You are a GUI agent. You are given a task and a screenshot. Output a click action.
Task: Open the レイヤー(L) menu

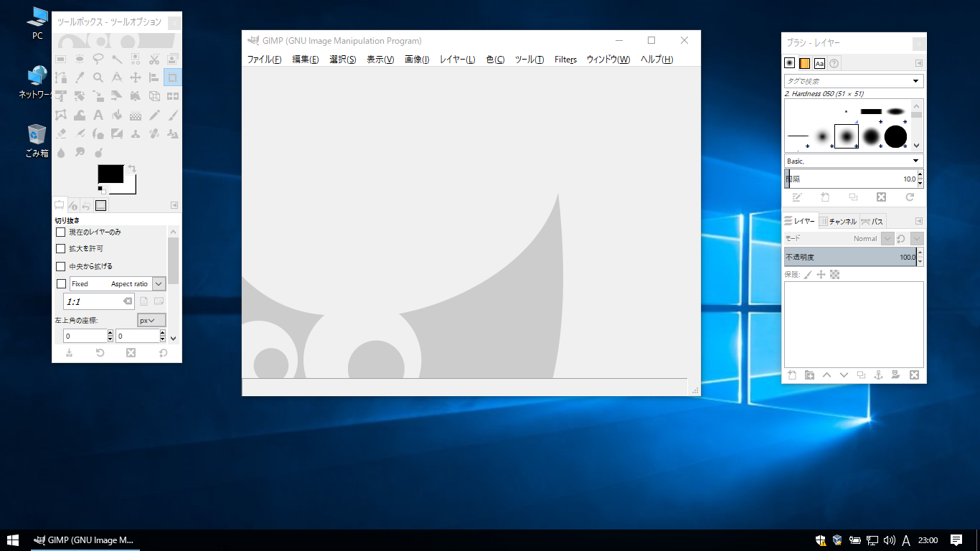coord(457,60)
